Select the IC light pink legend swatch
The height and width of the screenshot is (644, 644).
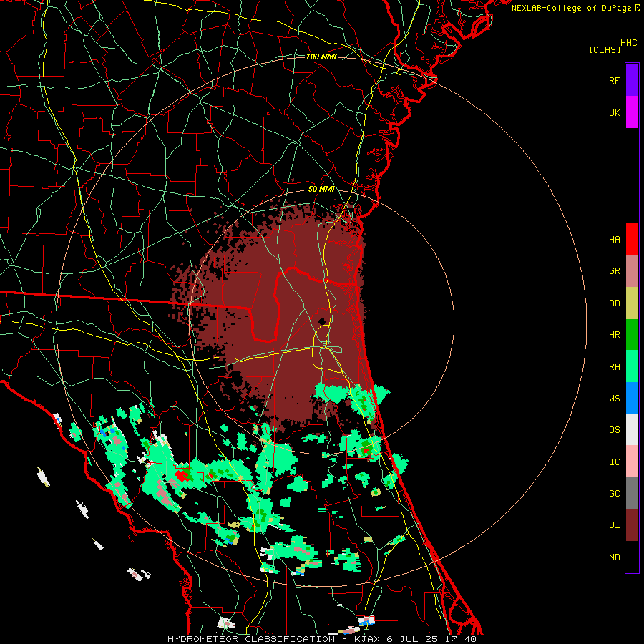click(632, 462)
